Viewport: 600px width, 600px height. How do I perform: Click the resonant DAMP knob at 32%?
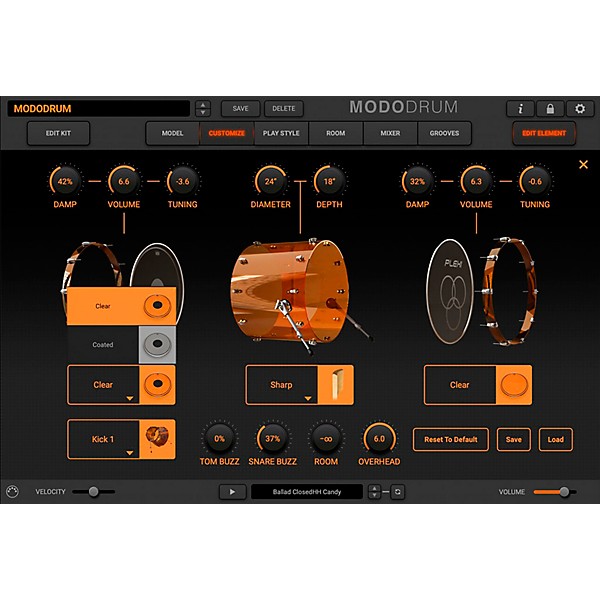[417, 181]
